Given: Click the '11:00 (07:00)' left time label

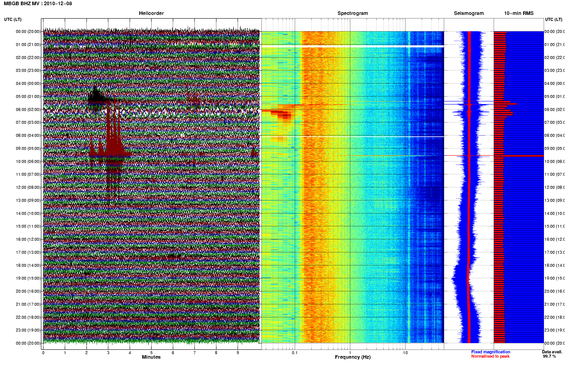Looking at the screenshot, I should tap(28, 174).
